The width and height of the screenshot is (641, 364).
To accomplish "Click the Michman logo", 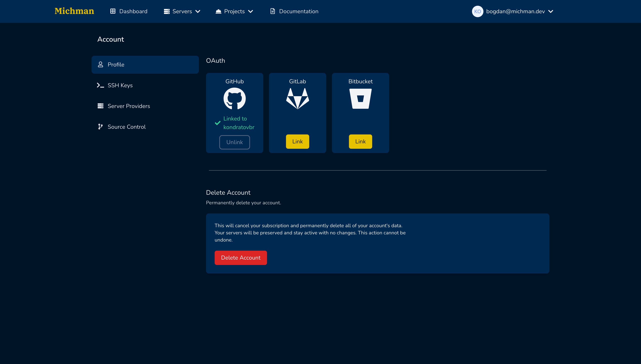I will pos(74,11).
